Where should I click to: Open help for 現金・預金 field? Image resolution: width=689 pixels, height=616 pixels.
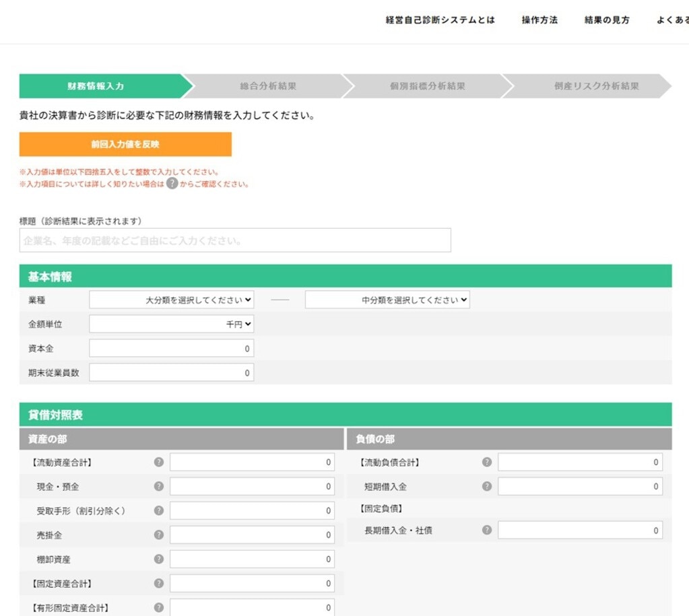(x=159, y=486)
